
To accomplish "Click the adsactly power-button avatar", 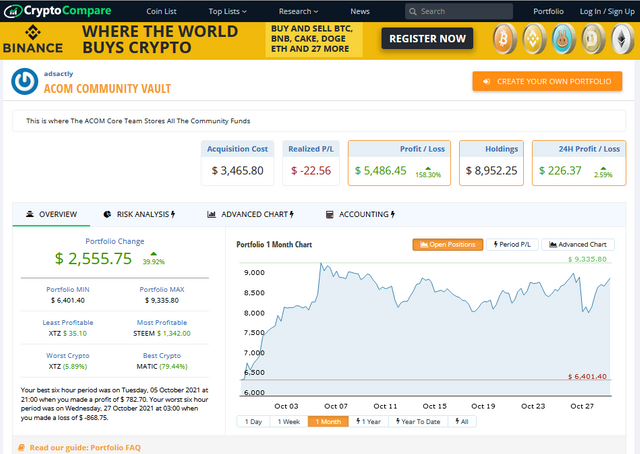I will (25, 81).
